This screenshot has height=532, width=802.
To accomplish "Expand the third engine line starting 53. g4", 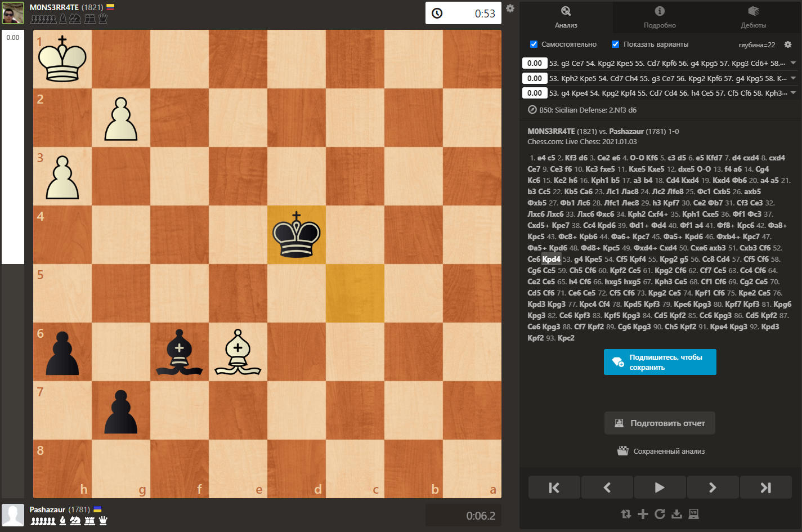I will (794, 93).
